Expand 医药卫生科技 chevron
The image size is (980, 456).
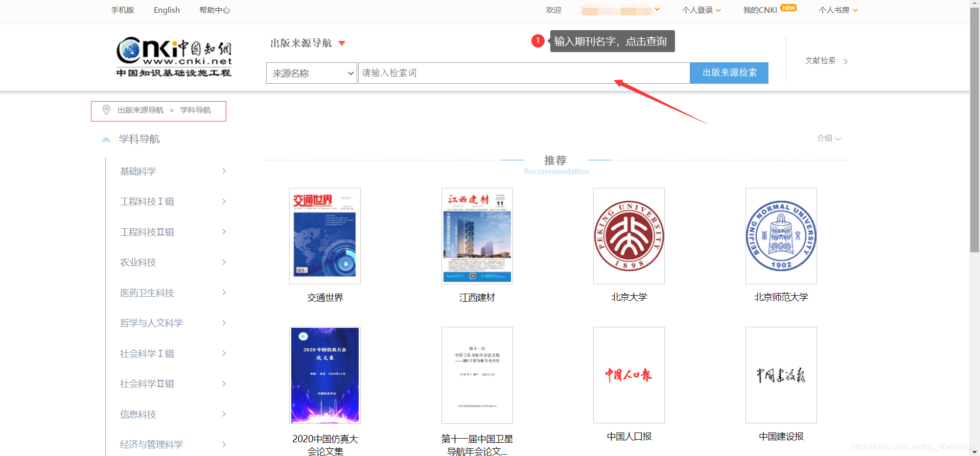pos(224,293)
